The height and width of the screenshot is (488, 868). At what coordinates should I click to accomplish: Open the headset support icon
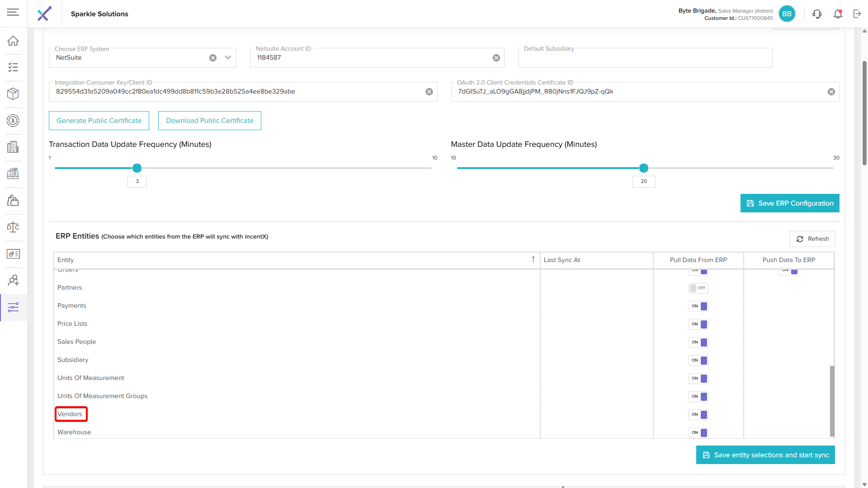[817, 14]
